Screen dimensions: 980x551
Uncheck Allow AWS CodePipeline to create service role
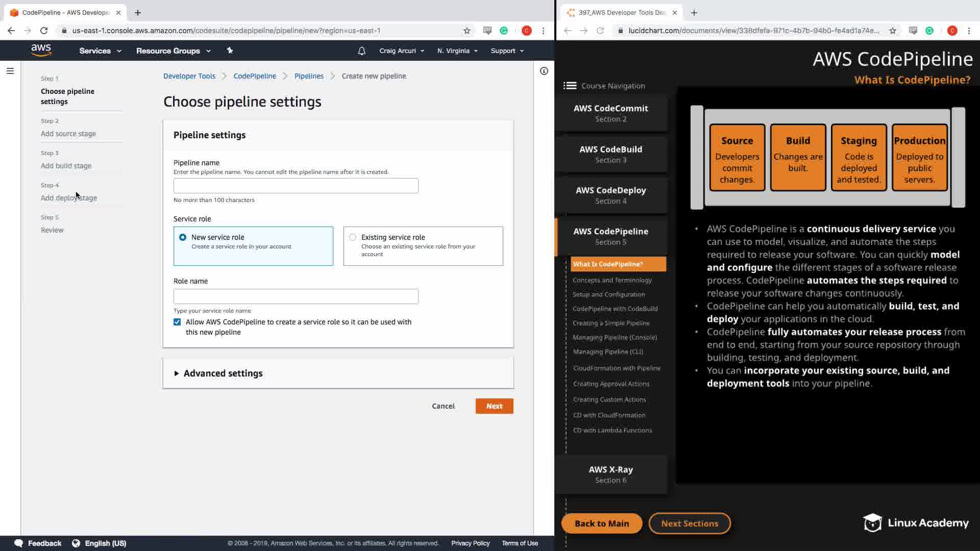[177, 322]
